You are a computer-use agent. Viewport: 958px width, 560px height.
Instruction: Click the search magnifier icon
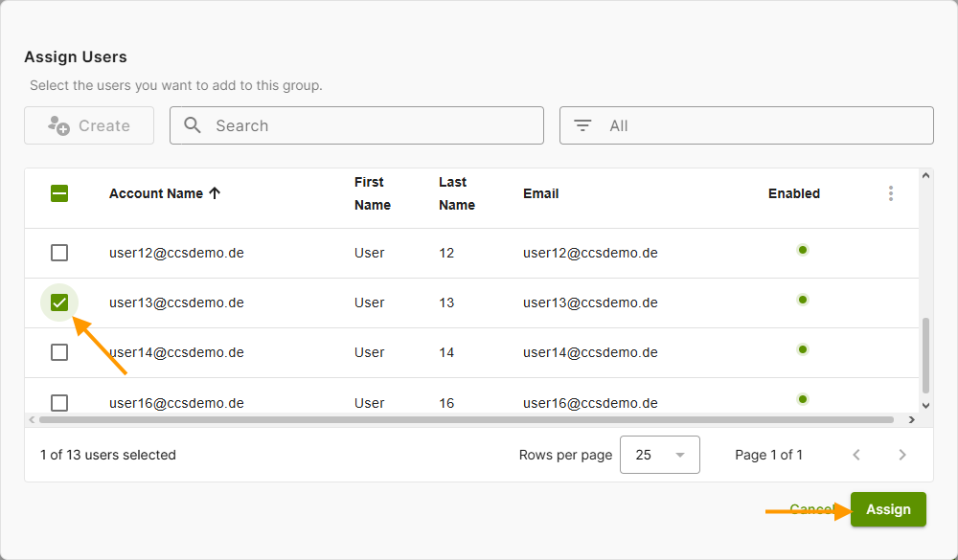click(x=192, y=125)
